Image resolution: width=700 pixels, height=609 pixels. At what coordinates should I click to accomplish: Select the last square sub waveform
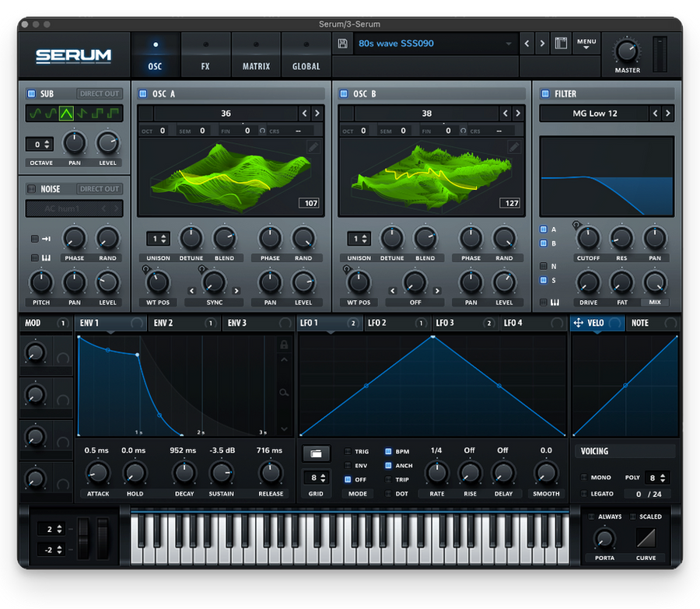pos(114,114)
